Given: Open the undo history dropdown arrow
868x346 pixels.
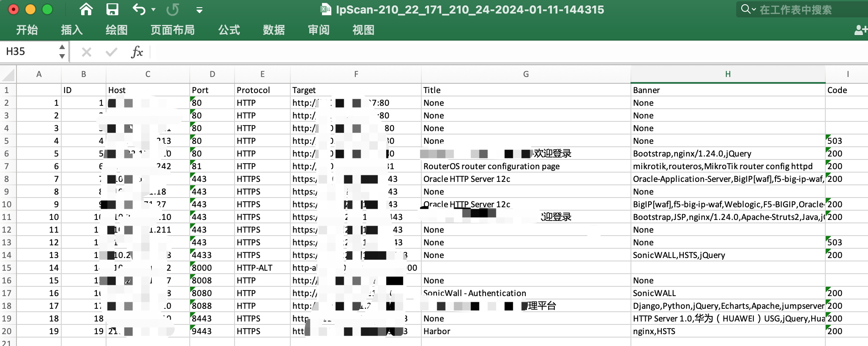Looking at the screenshot, I should [x=153, y=10].
